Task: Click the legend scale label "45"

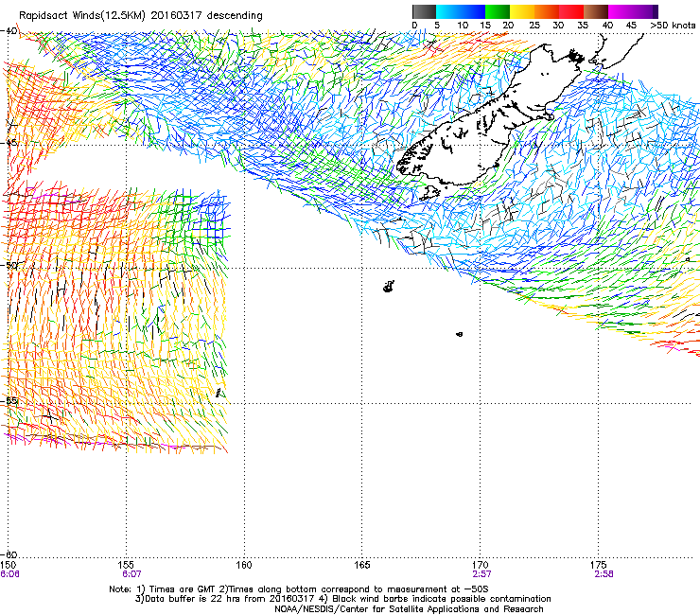Action: [x=631, y=26]
